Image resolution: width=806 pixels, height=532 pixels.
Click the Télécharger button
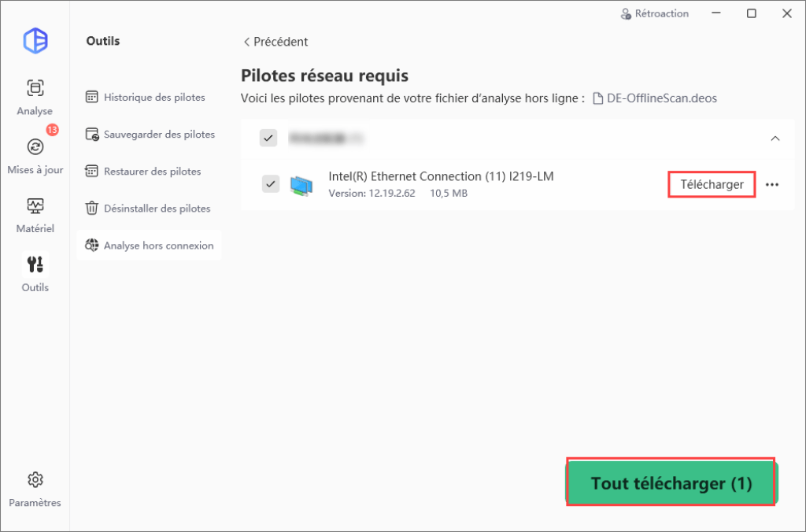tap(712, 184)
